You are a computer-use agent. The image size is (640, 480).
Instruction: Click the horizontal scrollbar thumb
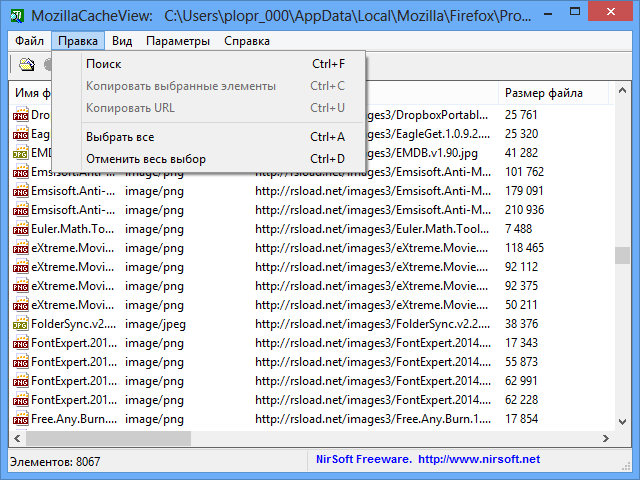point(108,438)
